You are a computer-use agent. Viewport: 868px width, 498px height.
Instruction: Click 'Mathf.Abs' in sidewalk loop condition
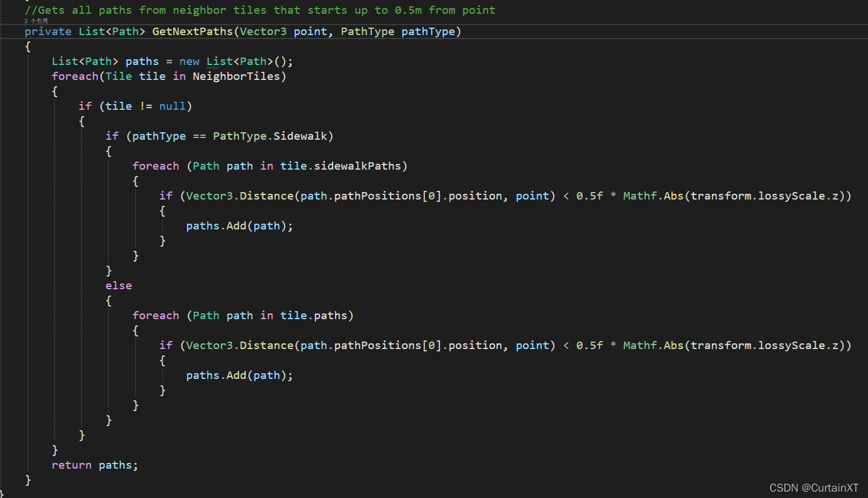[653, 196]
